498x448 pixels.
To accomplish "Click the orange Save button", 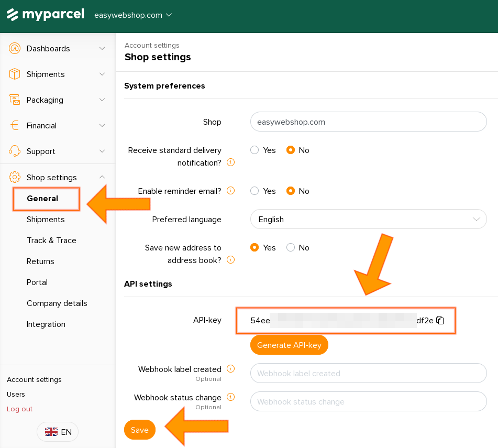I will pos(140,430).
